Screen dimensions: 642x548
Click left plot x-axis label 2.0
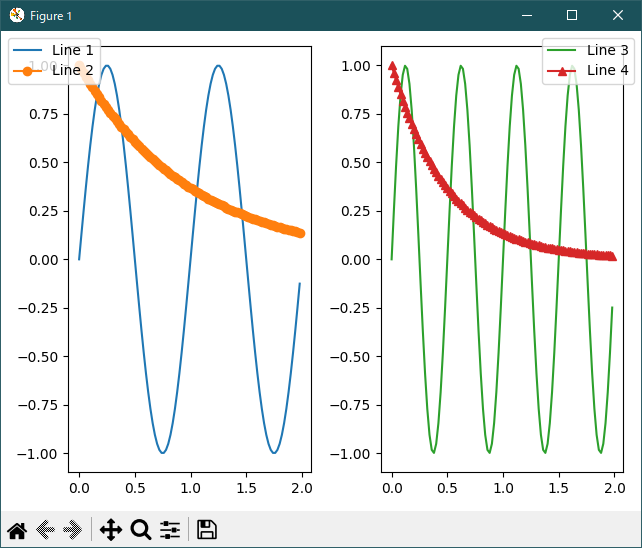click(302, 488)
